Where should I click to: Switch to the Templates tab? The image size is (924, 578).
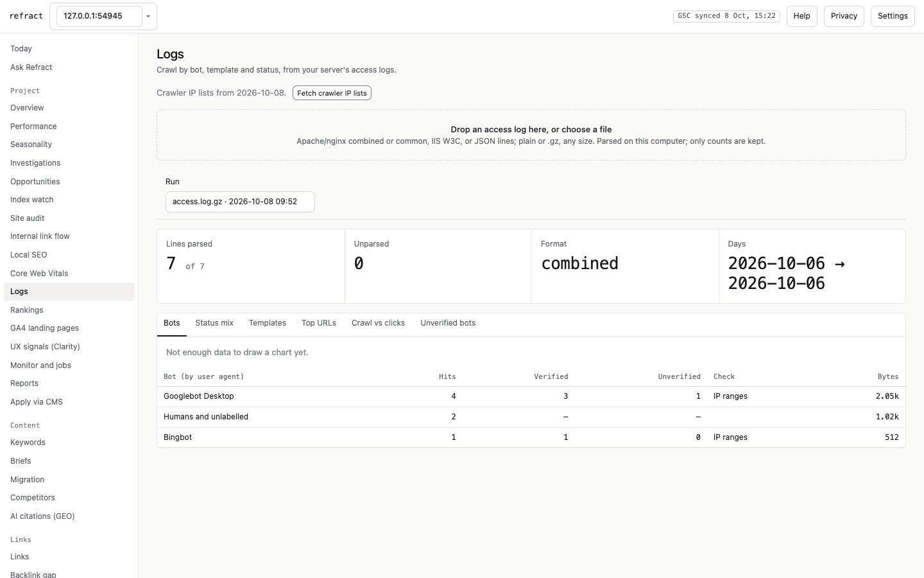point(268,323)
